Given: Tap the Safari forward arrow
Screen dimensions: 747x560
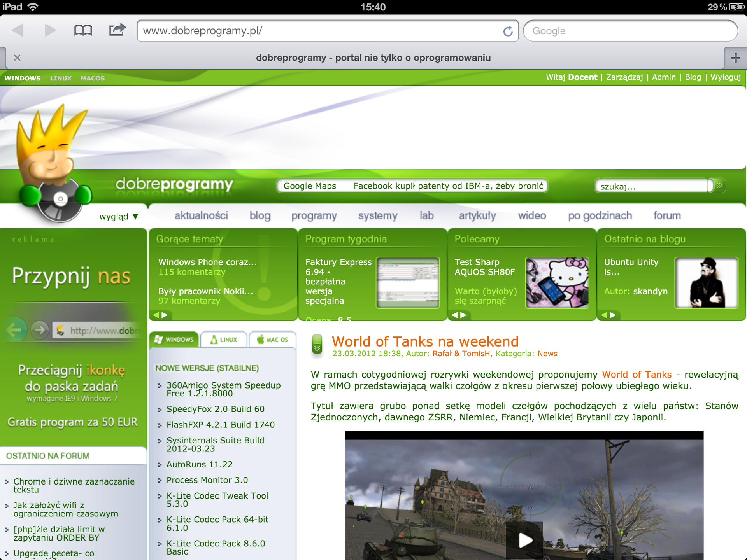Looking at the screenshot, I should tap(50, 30).
